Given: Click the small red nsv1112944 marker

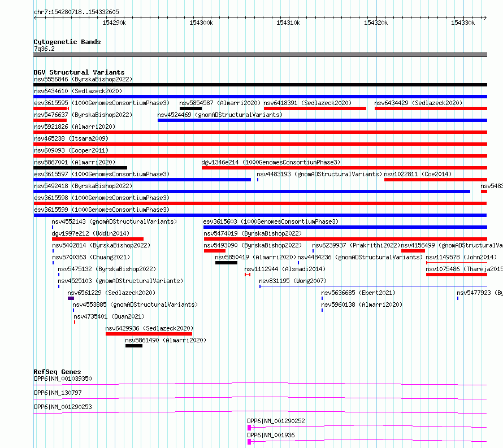Looking at the screenshot, I should coord(248,275).
